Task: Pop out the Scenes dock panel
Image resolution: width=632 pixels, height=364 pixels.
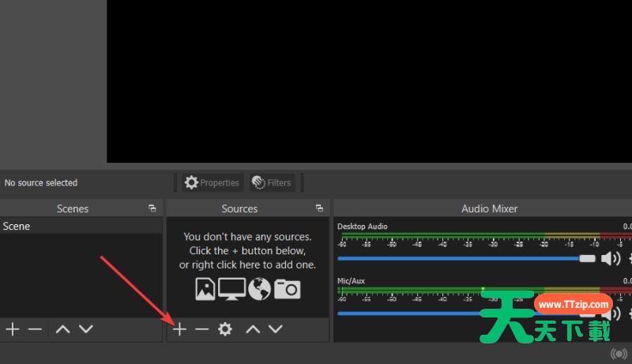Action: point(152,208)
